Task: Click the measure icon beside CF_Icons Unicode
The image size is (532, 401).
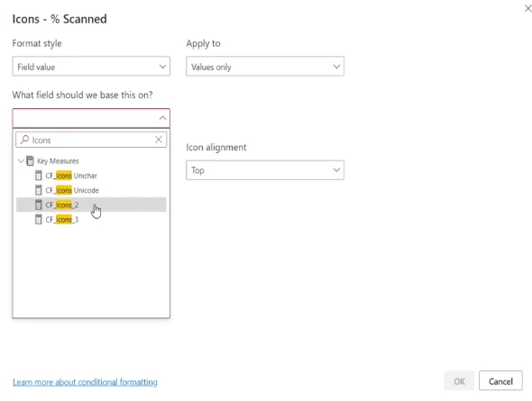Action: click(39, 190)
